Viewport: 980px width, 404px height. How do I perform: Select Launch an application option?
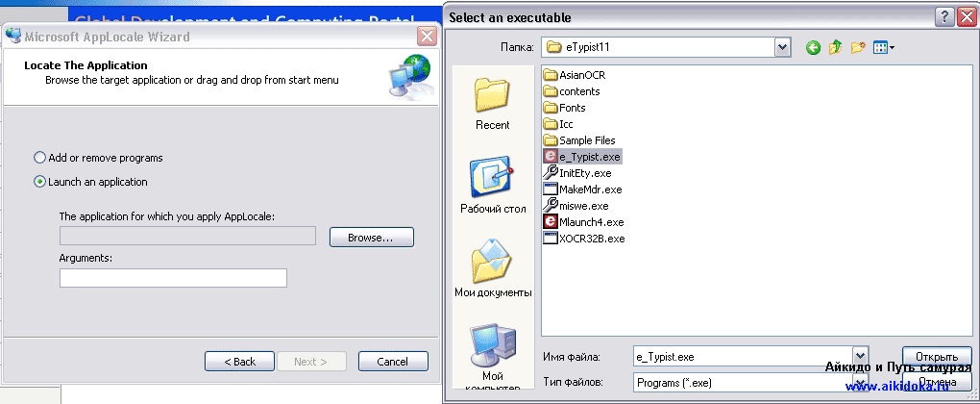90,182
